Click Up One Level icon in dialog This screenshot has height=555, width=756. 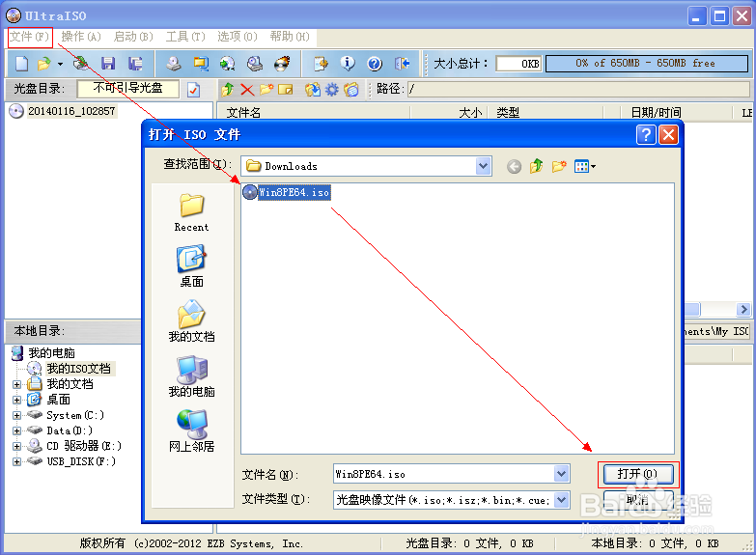(x=536, y=166)
